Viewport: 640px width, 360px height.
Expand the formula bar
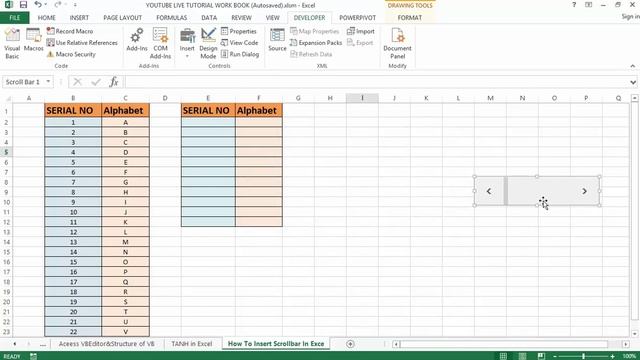(633, 82)
